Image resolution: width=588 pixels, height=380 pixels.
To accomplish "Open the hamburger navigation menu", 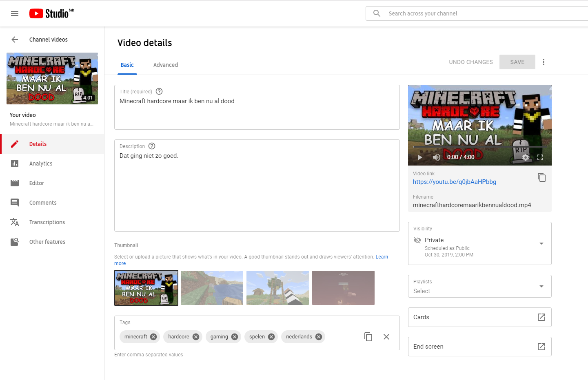I will click(x=15, y=13).
